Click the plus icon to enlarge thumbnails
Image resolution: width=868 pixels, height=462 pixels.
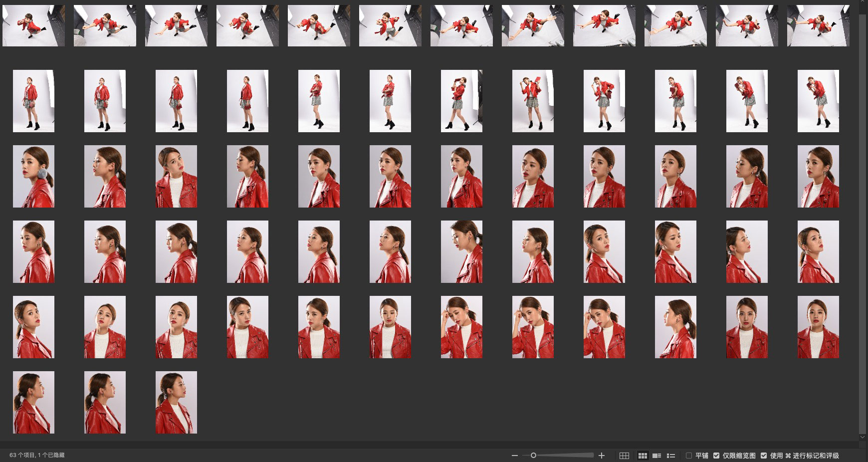point(602,456)
